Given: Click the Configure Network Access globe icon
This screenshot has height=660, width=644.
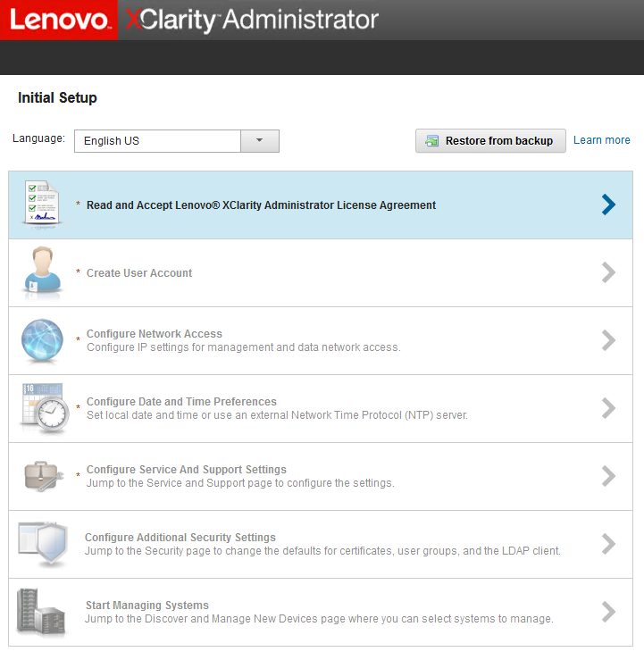Looking at the screenshot, I should (x=42, y=340).
